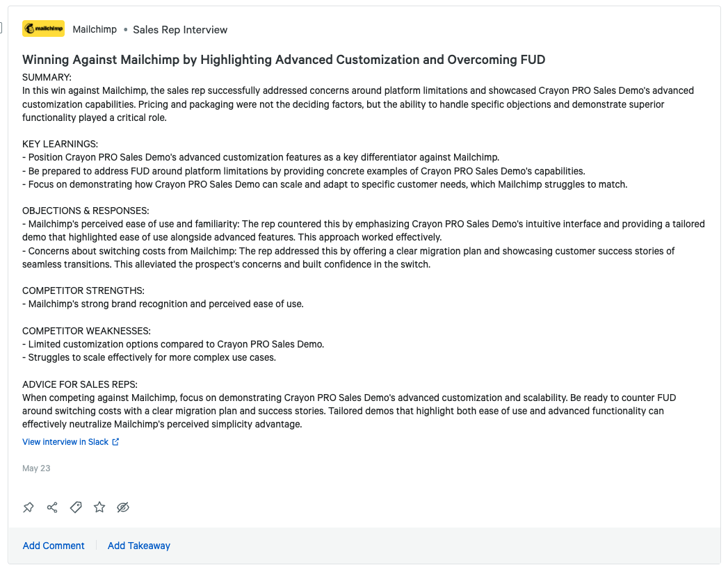Image resolution: width=728 pixels, height=572 pixels.
Task: Click Add Comment
Action: (x=54, y=546)
